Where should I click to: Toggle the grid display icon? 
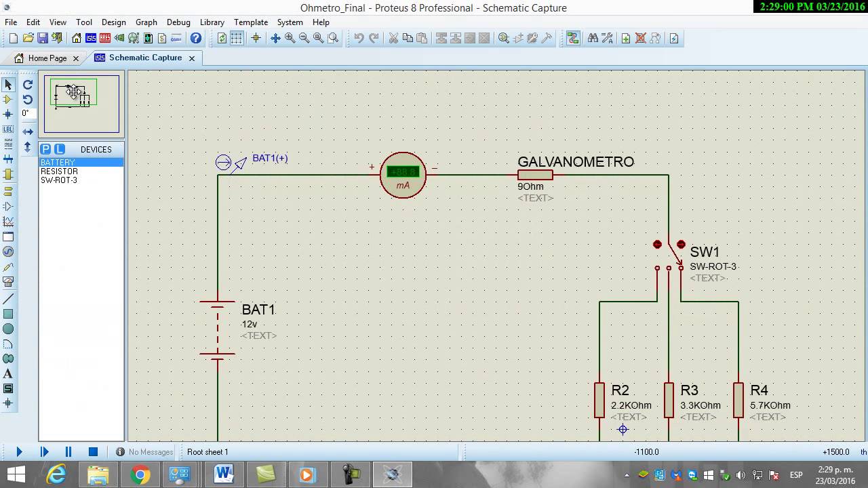(x=236, y=38)
